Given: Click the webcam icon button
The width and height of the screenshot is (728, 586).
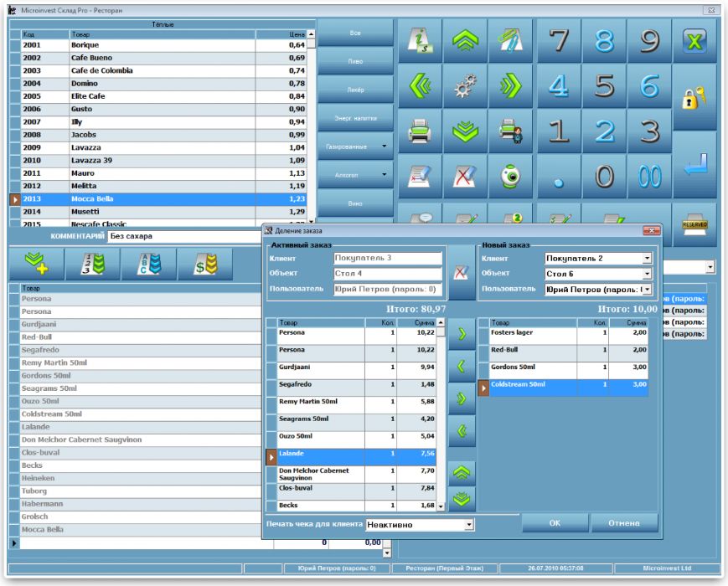Looking at the screenshot, I should coord(510,177).
